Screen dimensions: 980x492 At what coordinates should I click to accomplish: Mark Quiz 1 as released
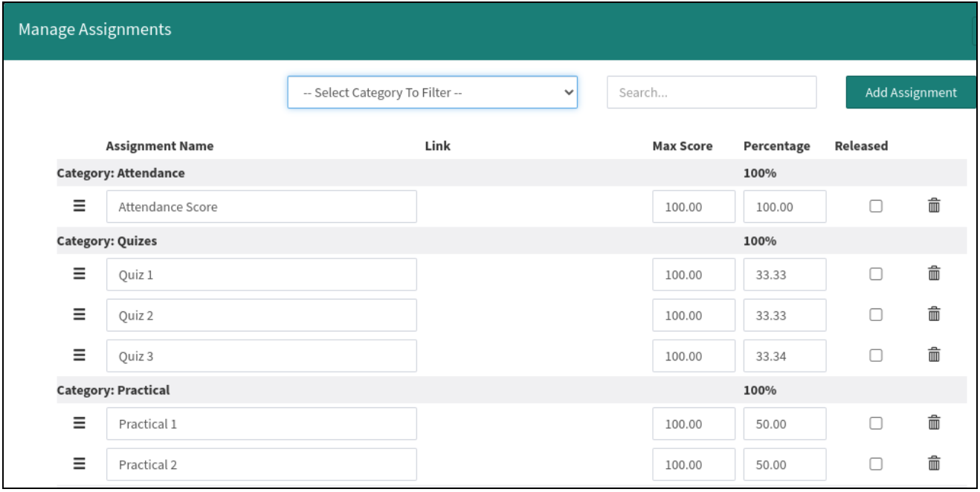coord(876,274)
